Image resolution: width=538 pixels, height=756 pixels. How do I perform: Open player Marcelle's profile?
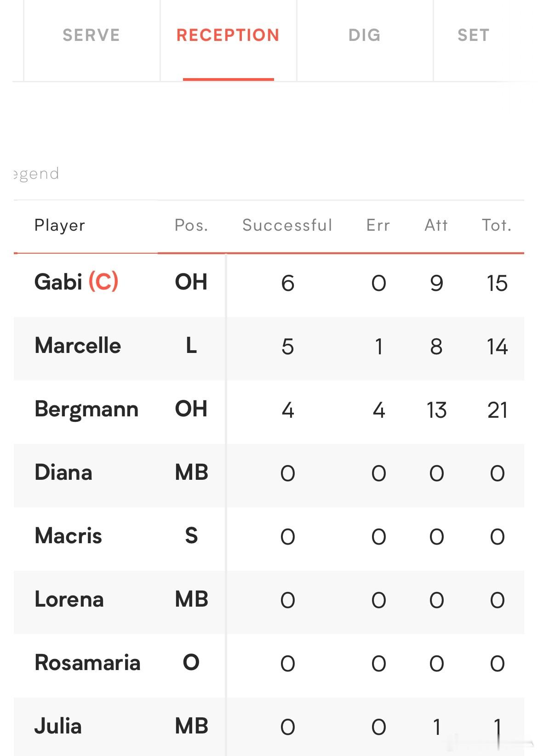78,346
